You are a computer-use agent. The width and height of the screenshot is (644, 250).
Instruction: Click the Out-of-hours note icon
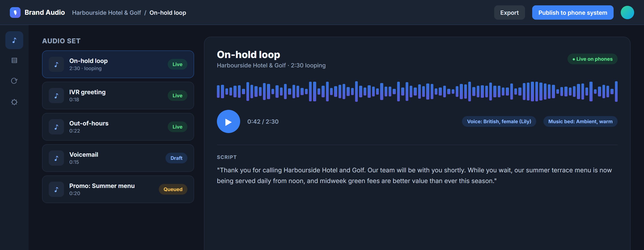click(x=56, y=127)
